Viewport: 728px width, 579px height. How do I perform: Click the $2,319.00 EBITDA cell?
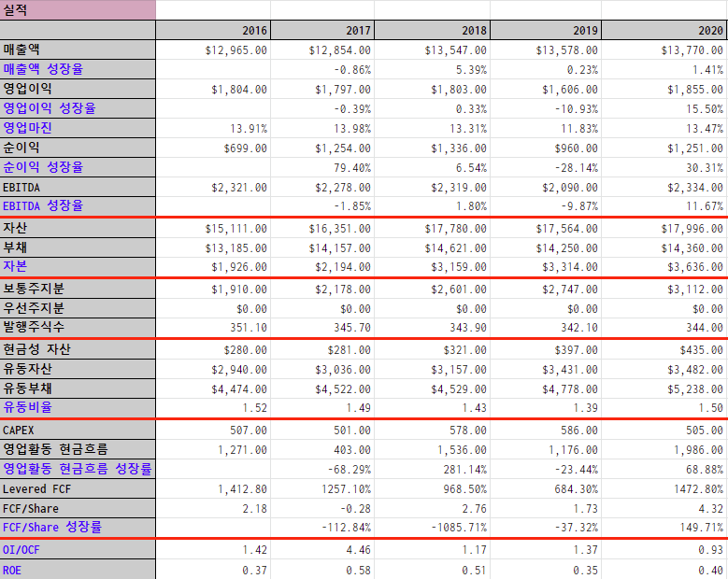click(x=433, y=187)
